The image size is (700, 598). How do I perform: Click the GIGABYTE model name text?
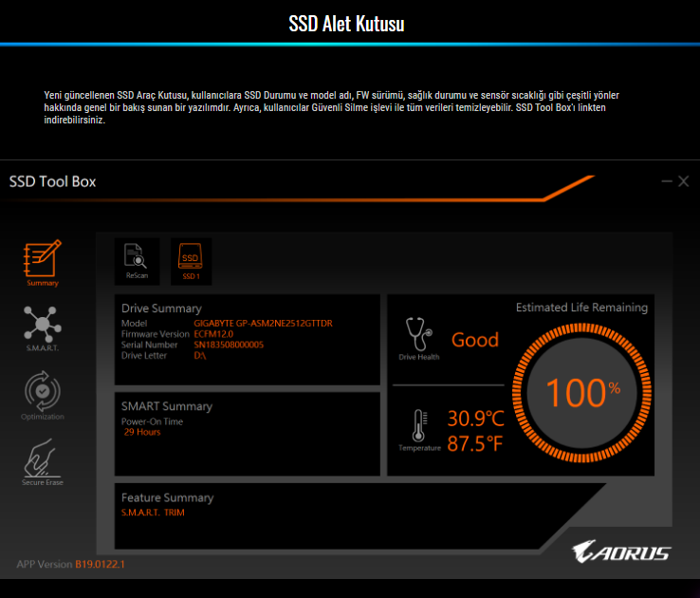pos(263,324)
